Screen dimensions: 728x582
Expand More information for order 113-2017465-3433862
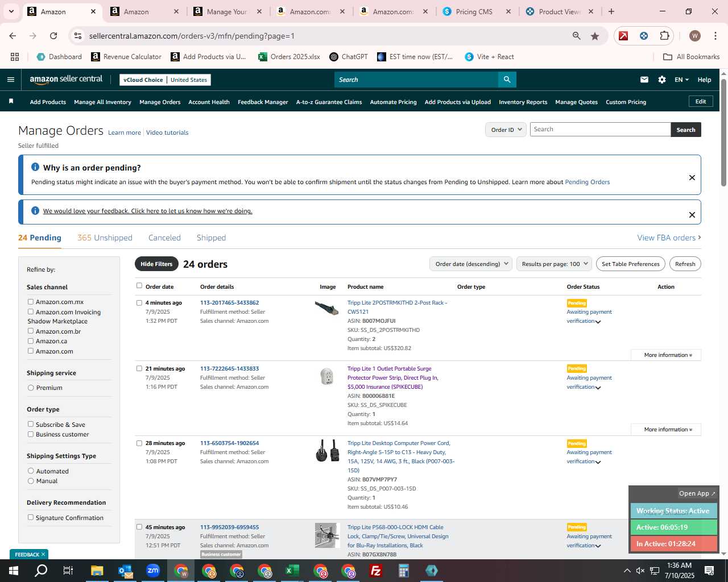click(666, 355)
